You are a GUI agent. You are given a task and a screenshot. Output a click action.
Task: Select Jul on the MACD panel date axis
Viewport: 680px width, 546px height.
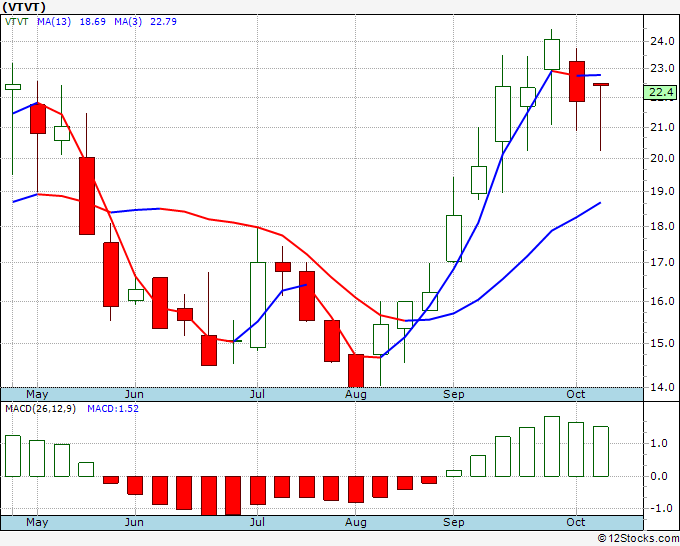point(257,522)
